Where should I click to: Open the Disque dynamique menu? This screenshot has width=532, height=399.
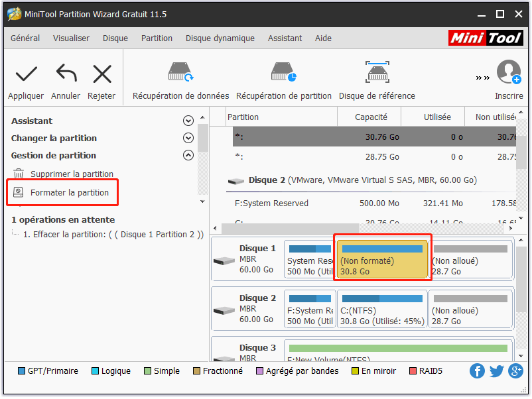pos(220,38)
